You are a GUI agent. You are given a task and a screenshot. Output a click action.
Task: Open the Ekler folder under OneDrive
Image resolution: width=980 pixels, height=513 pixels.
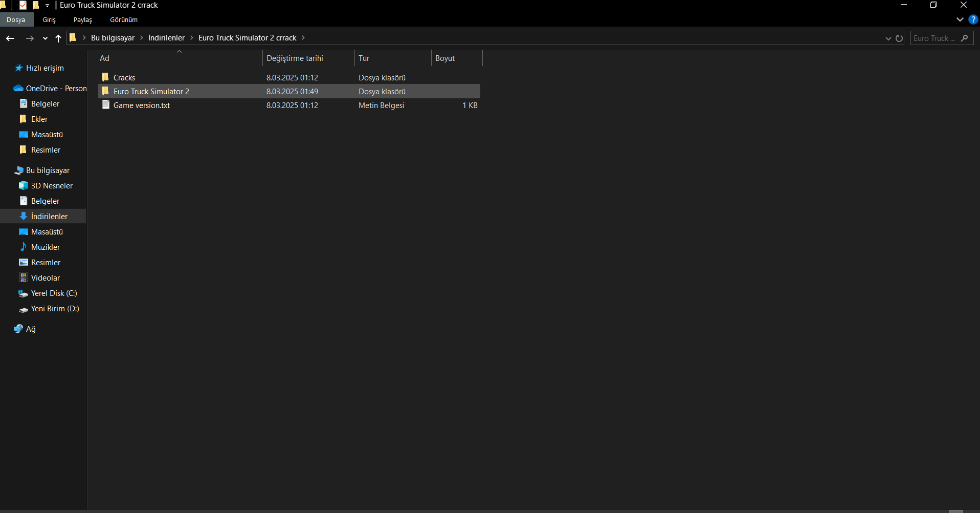[39, 119]
